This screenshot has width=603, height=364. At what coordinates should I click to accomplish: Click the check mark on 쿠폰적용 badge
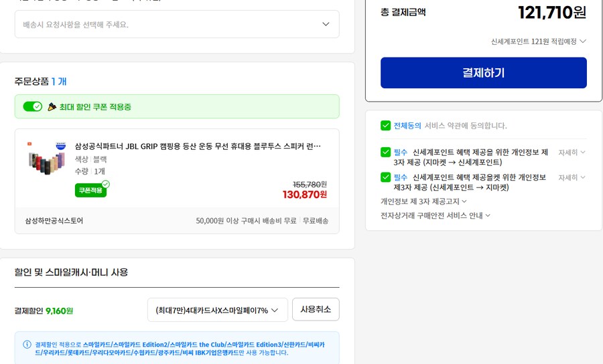106,184
